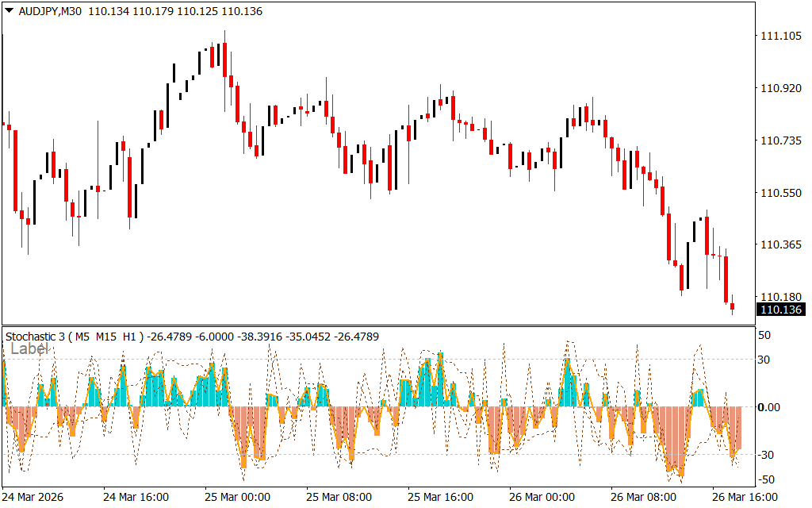
Task: Select the 110.920 level on price axis
Action: pos(780,89)
